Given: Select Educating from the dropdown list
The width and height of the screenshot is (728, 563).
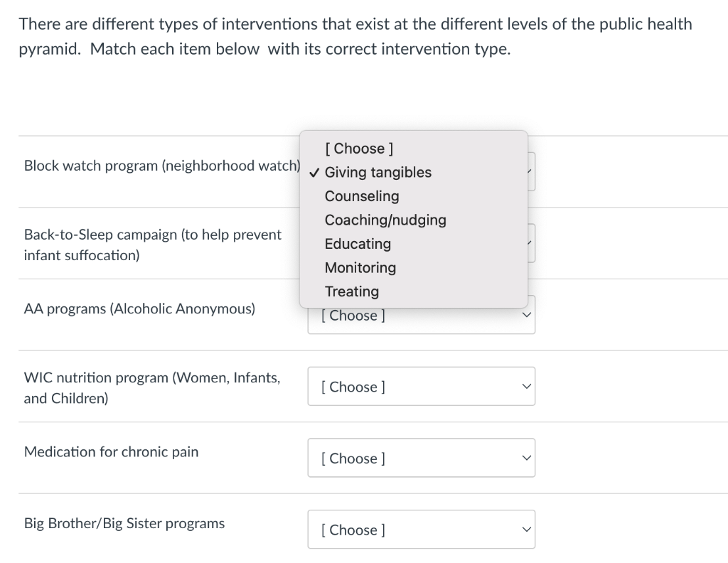Looking at the screenshot, I should [x=358, y=244].
